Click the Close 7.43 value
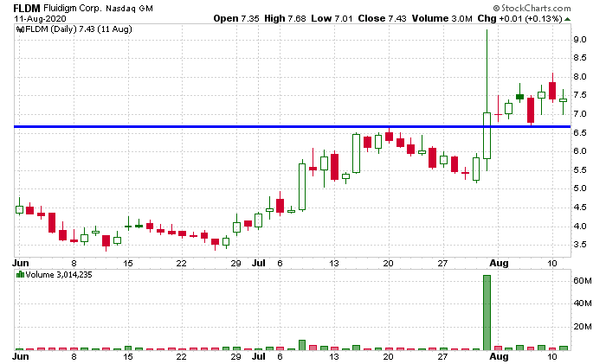The width and height of the screenshot is (606, 364). pyautogui.click(x=383, y=18)
